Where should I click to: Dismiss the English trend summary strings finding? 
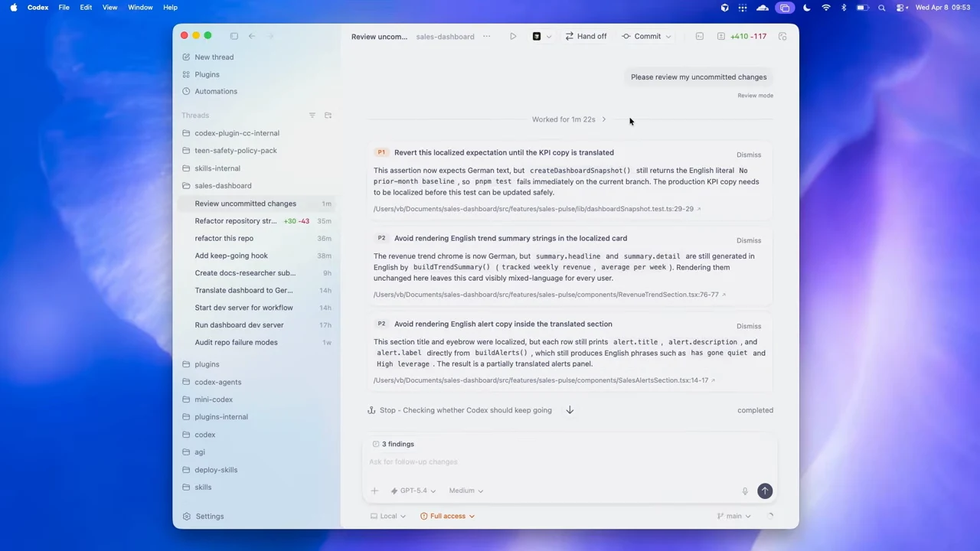pos(749,240)
